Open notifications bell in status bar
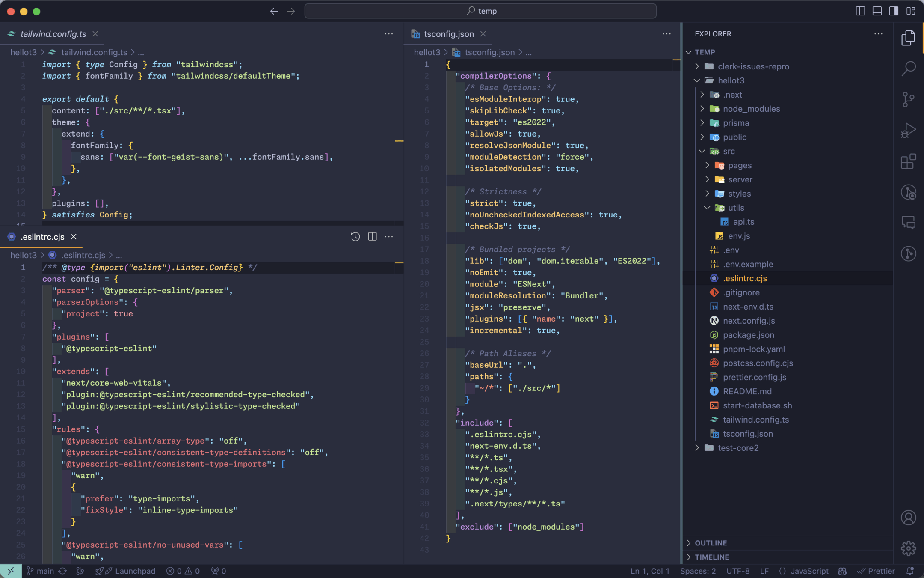Image resolution: width=924 pixels, height=578 pixels. click(910, 571)
